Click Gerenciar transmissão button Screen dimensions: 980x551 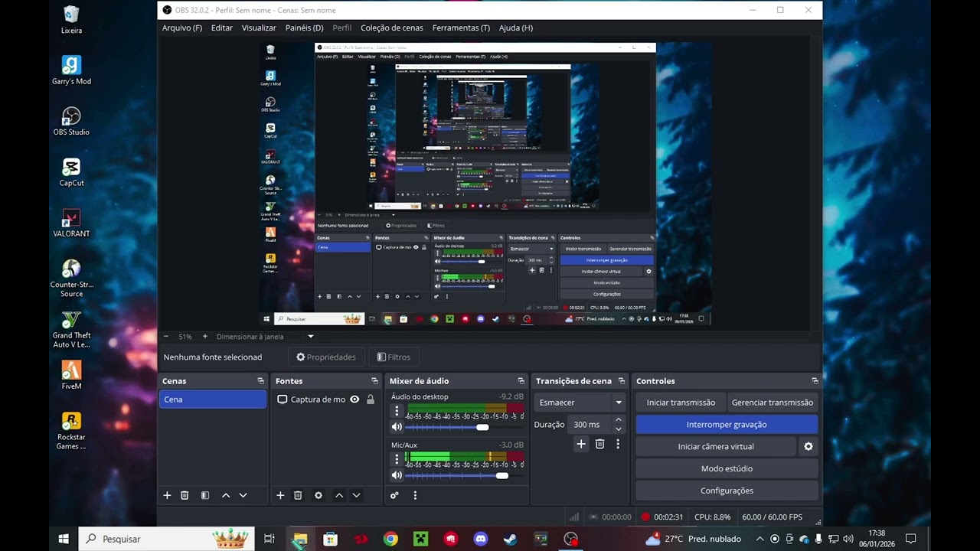[x=773, y=403]
